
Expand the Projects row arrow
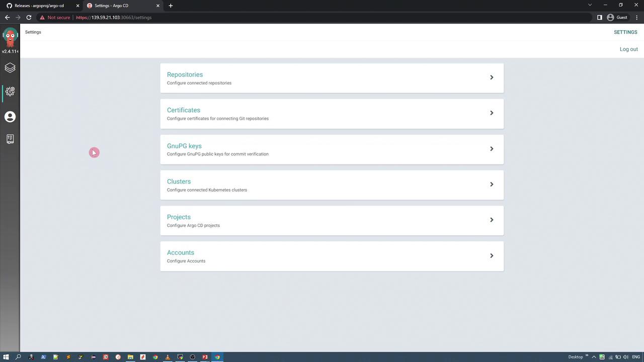click(x=492, y=220)
